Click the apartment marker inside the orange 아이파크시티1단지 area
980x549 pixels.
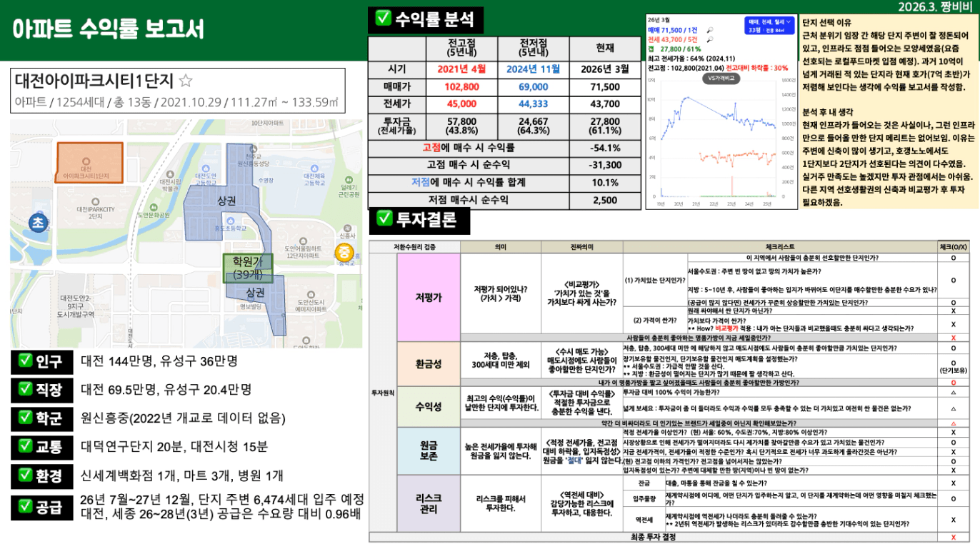[x=86, y=161]
